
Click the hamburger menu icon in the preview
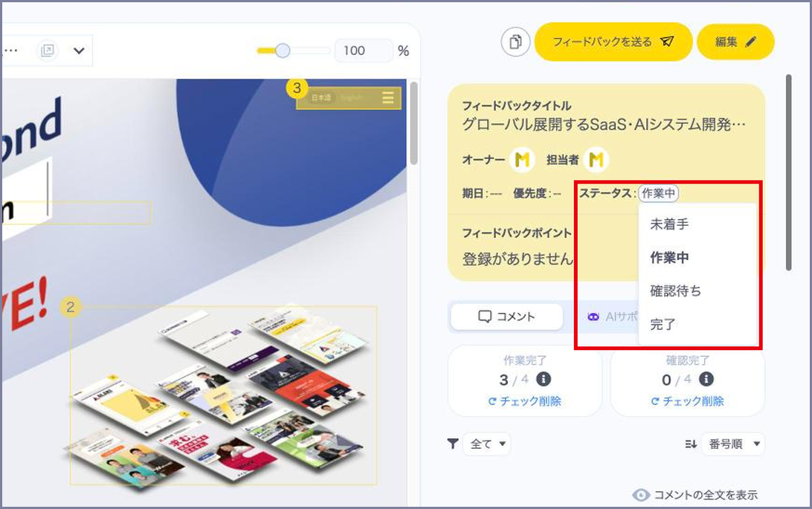388,97
